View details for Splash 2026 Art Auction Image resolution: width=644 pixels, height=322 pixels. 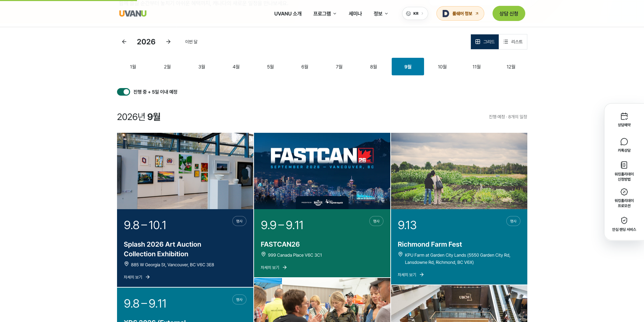[137, 277]
